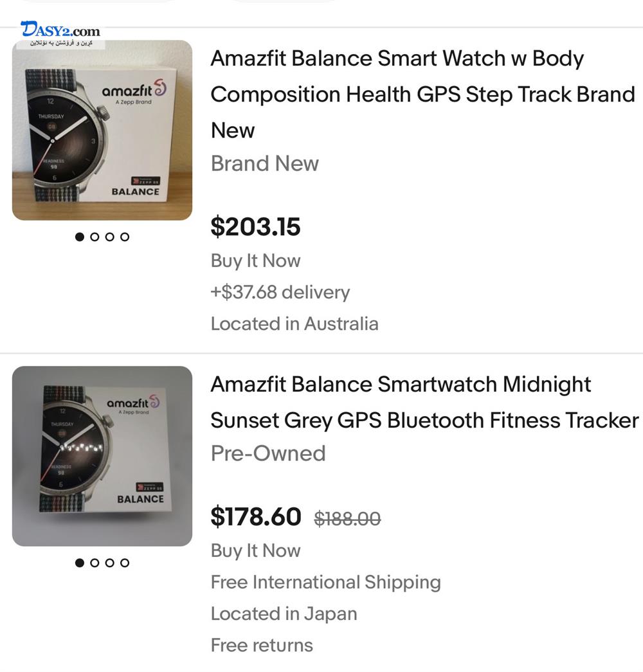Click the Free International Shipping text
Screen dimensions: 643x672
pos(325,582)
